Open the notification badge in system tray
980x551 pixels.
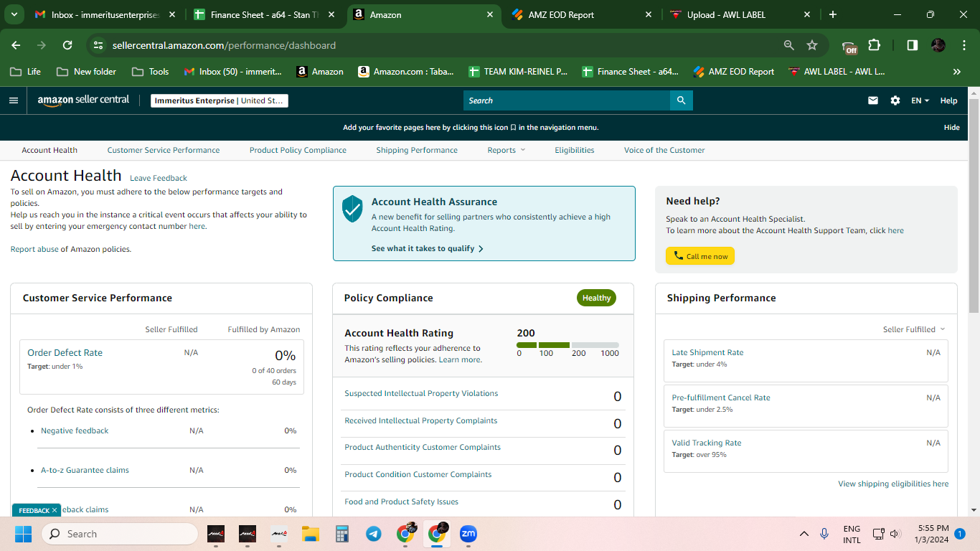tap(960, 534)
